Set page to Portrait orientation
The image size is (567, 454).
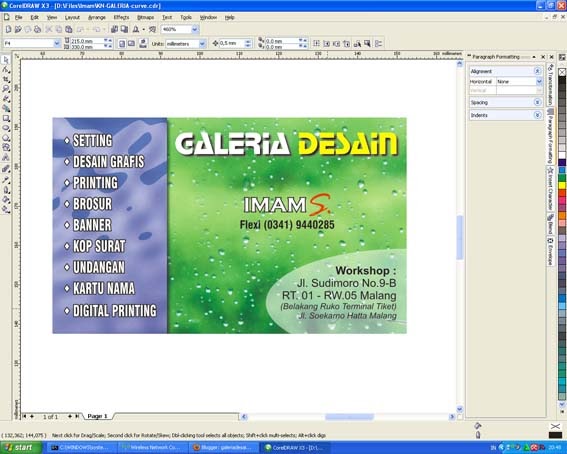pyautogui.click(x=122, y=43)
